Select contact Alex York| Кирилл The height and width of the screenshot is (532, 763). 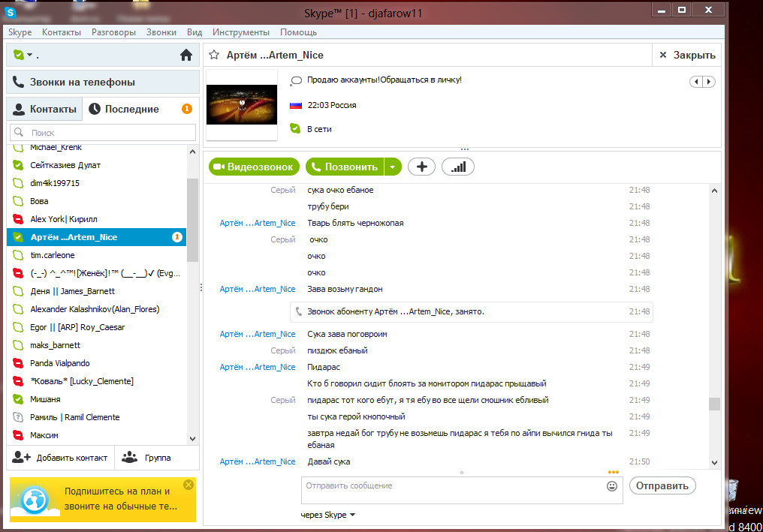point(96,219)
